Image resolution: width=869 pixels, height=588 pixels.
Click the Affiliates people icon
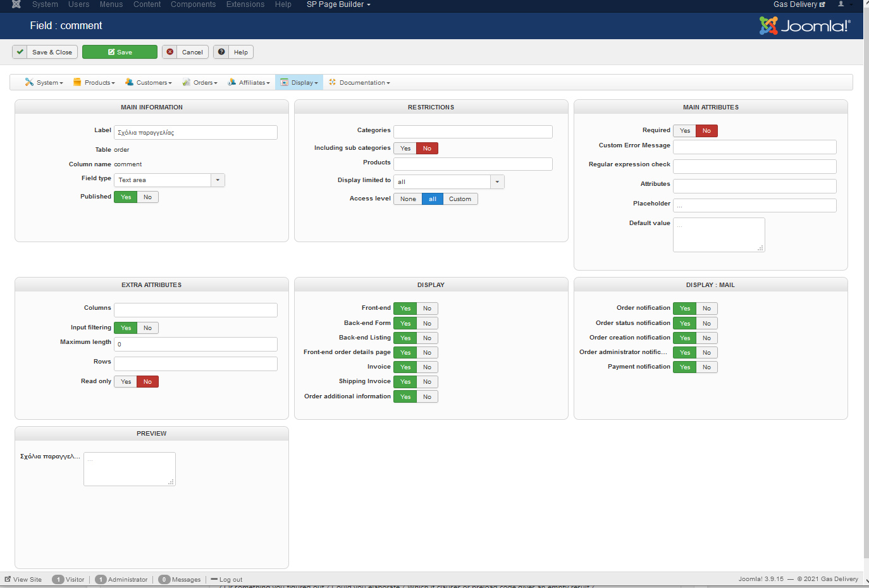[x=232, y=82]
